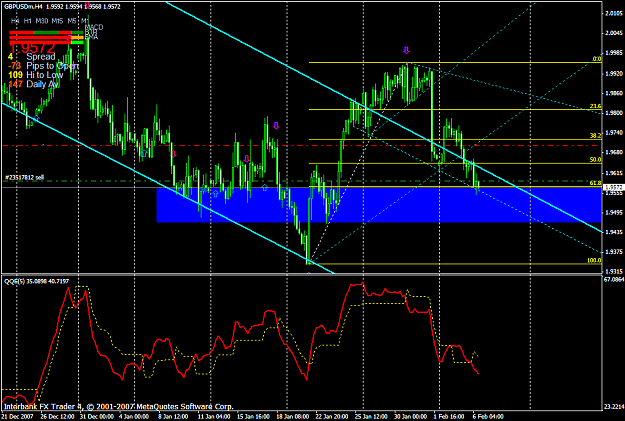Screen dimensions: 625x421
Task: Select the Fibonacci 50.0 level label
Action: [x=596, y=160]
